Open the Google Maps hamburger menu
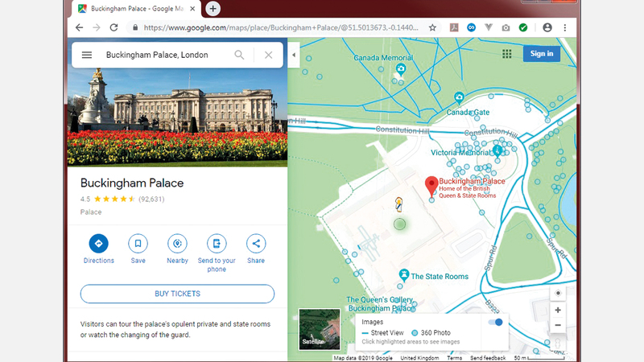Screen dimensions: 644x362 [x=87, y=56]
